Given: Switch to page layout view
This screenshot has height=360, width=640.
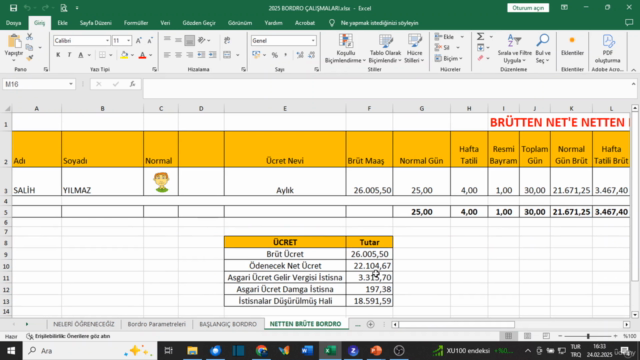Looking at the screenshot, I should pos(527,336).
